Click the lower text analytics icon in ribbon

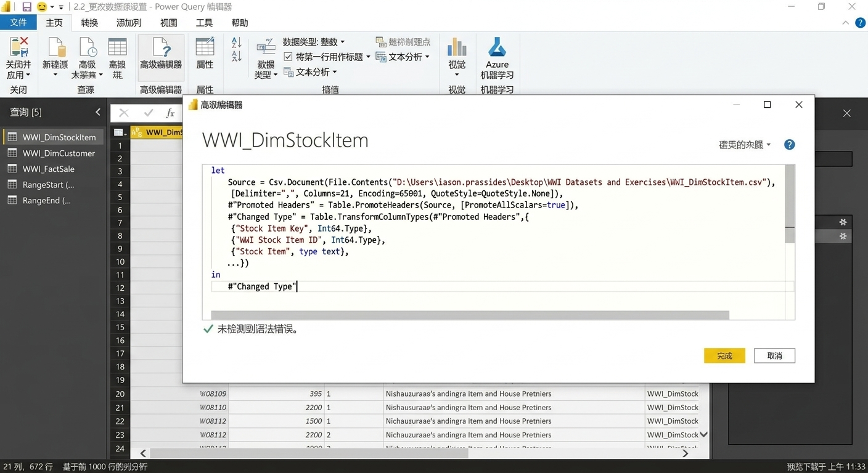[x=289, y=72]
